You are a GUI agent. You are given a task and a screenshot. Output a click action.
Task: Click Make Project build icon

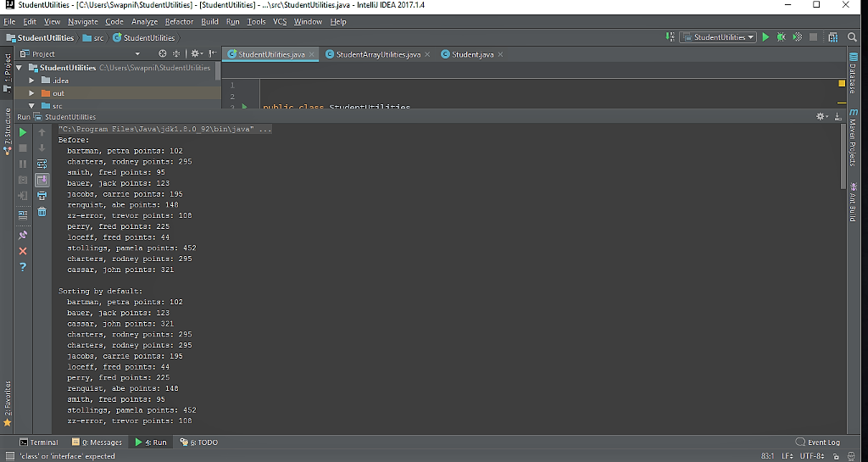click(670, 37)
